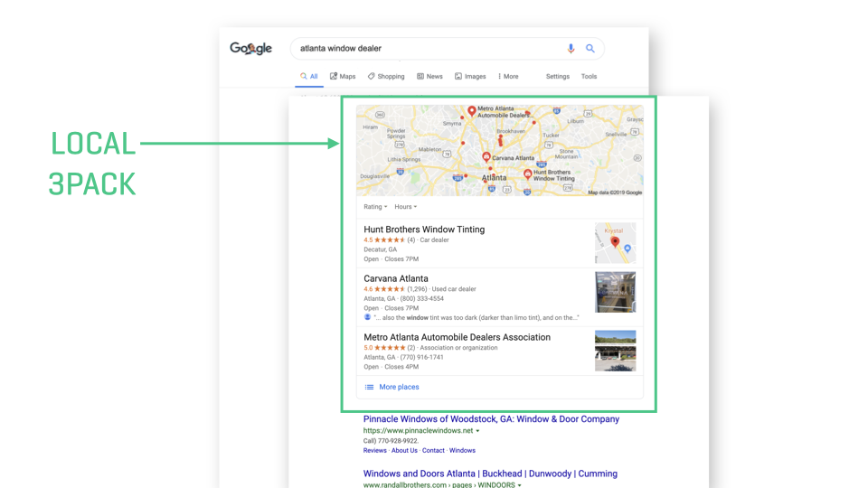Click in the search box with atlanta window dealer
Viewport: 868px width, 488px height.
pyautogui.click(x=425, y=49)
